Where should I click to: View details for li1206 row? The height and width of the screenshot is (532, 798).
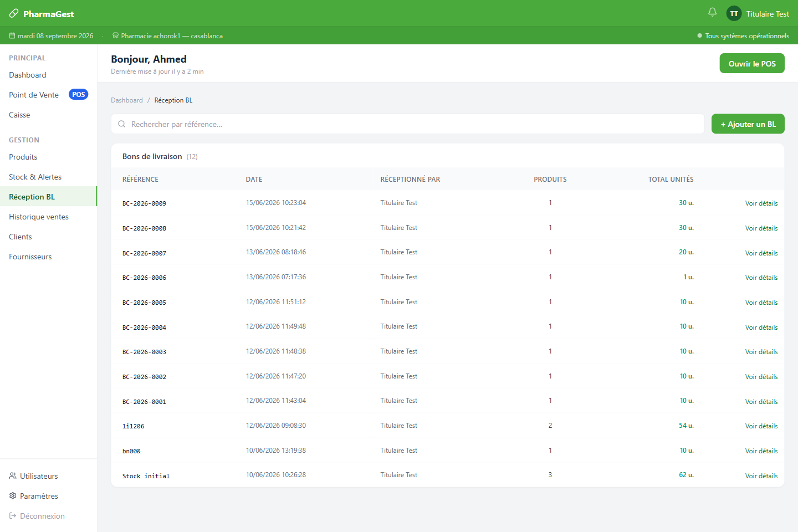click(x=761, y=426)
